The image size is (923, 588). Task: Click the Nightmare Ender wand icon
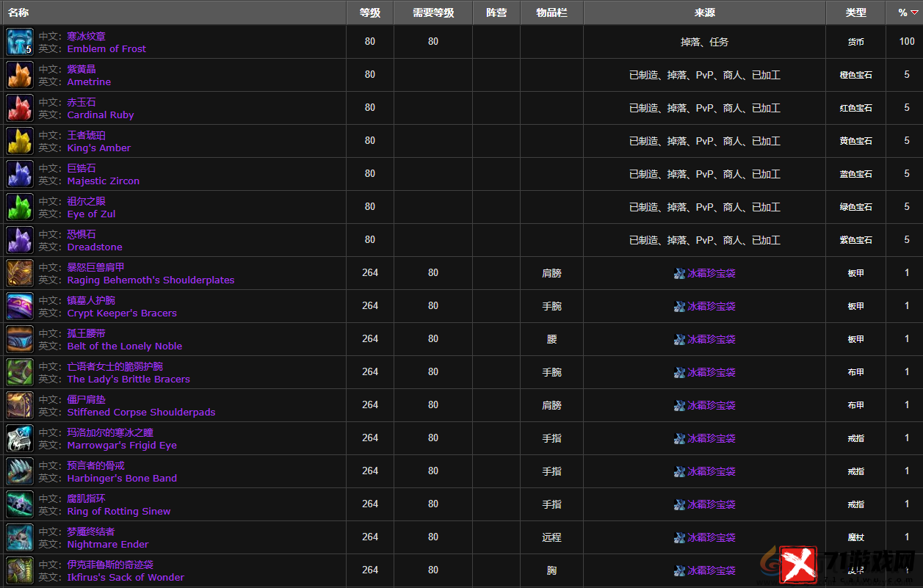(x=20, y=537)
